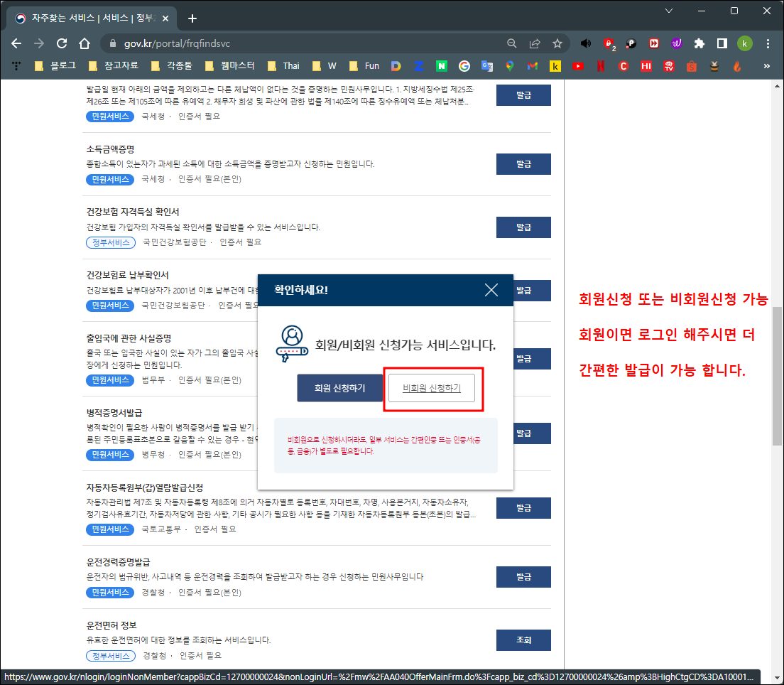Open the Chrome extensions puzzle piece icon
Viewport: 784px width, 685px height.
pos(699,43)
